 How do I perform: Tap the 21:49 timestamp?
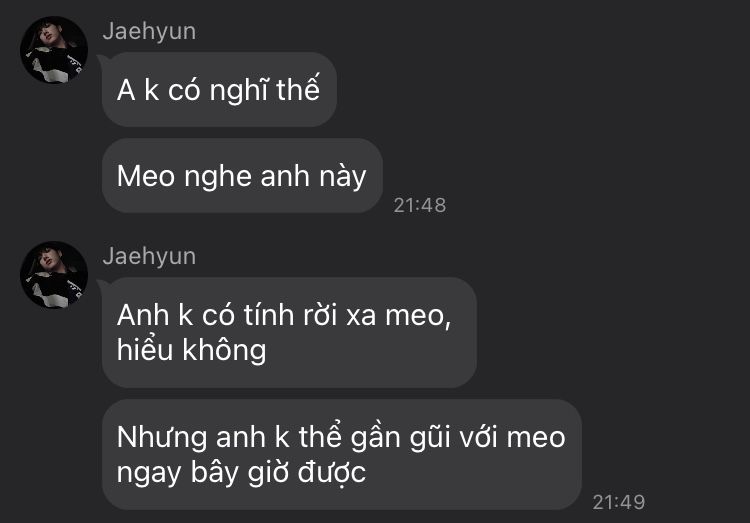[x=618, y=502]
